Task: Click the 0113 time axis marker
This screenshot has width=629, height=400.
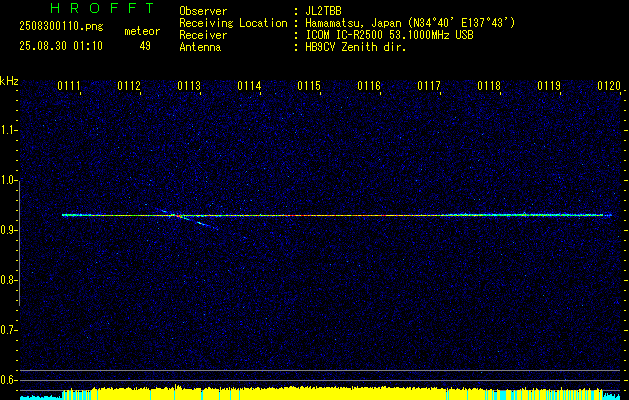Action: point(189,86)
